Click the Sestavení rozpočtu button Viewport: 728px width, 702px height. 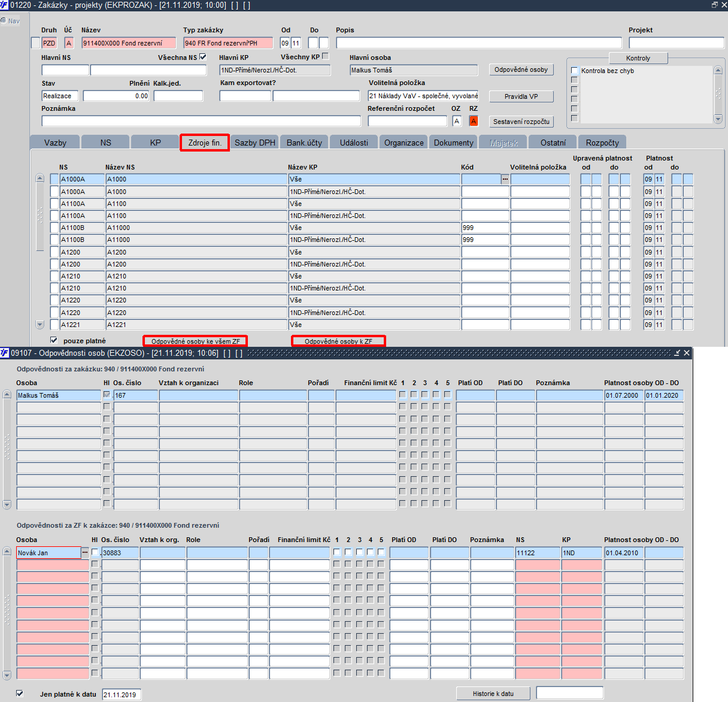(521, 122)
